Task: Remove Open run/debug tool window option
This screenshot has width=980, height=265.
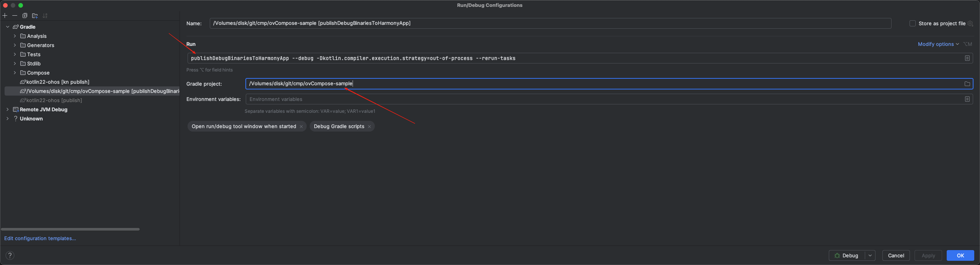Action: point(301,127)
